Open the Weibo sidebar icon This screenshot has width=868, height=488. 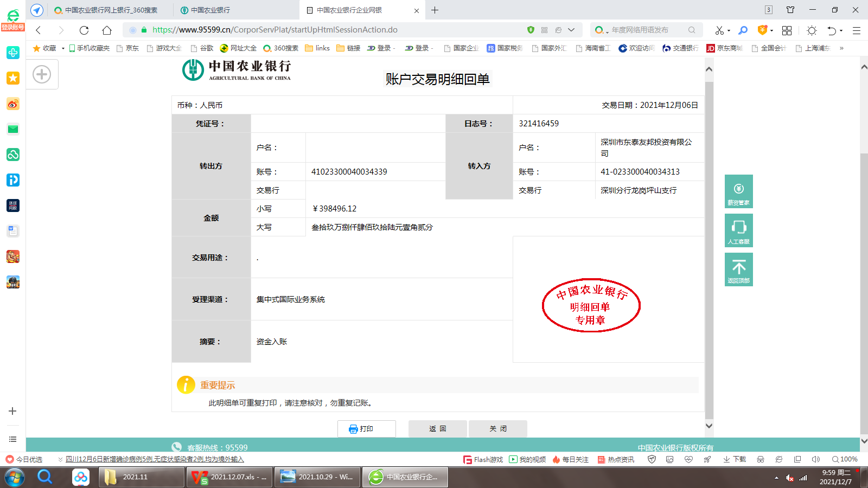pyautogui.click(x=13, y=104)
